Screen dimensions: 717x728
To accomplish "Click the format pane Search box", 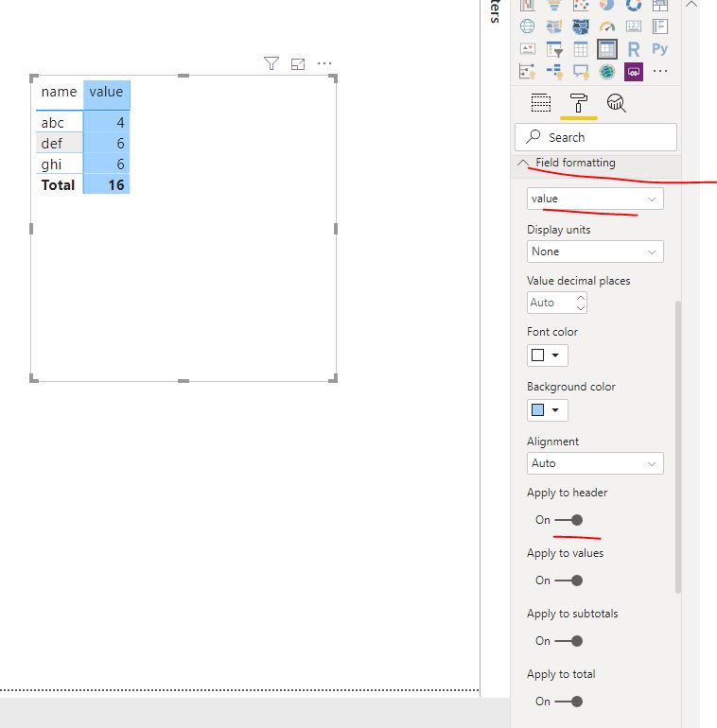I will (596, 137).
